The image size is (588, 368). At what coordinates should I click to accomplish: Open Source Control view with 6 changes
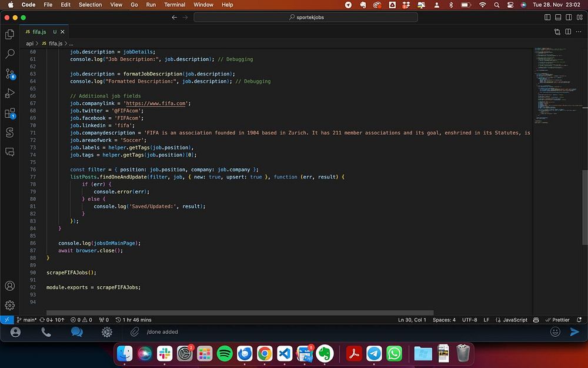[x=9, y=74]
